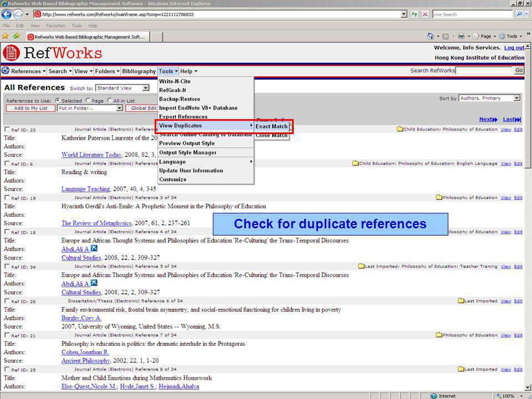Click the RefWorks logo icon

click(x=11, y=53)
